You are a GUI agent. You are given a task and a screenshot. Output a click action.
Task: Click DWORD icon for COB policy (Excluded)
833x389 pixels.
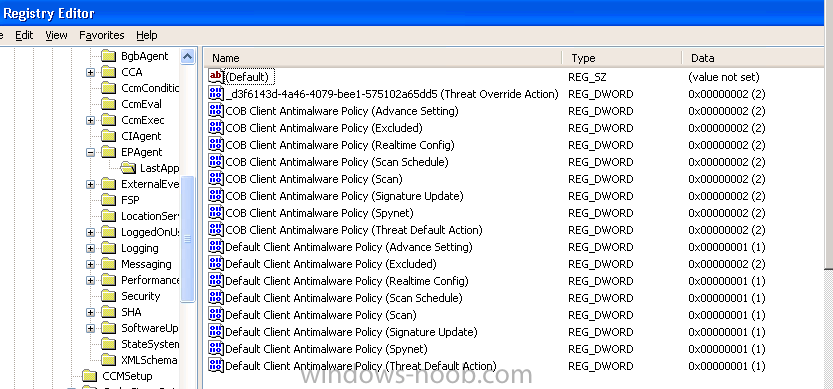point(216,128)
